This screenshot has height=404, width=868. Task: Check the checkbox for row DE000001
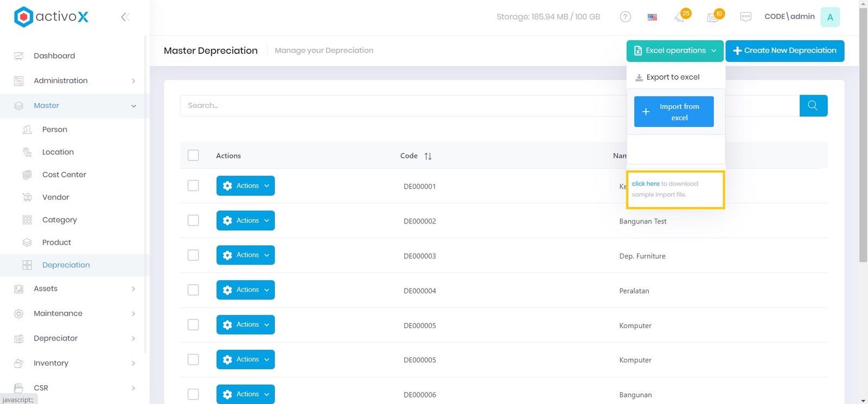pyautogui.click(x=193, y=185)
